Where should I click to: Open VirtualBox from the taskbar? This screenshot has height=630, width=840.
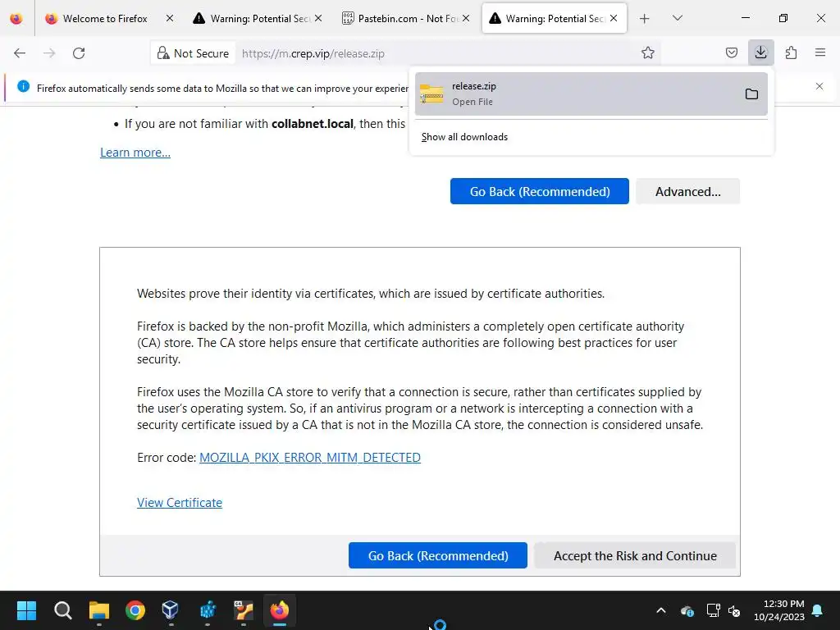coord(171,610)
